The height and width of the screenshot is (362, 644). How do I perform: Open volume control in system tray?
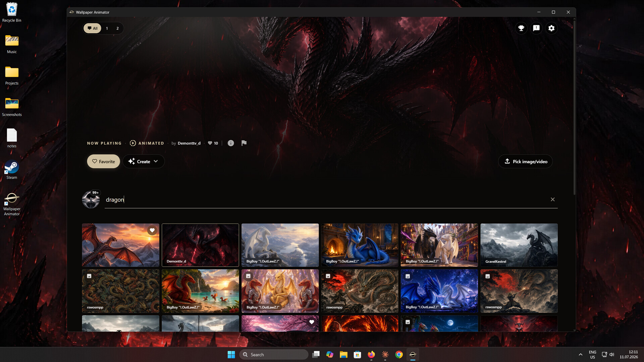point(612,355)
